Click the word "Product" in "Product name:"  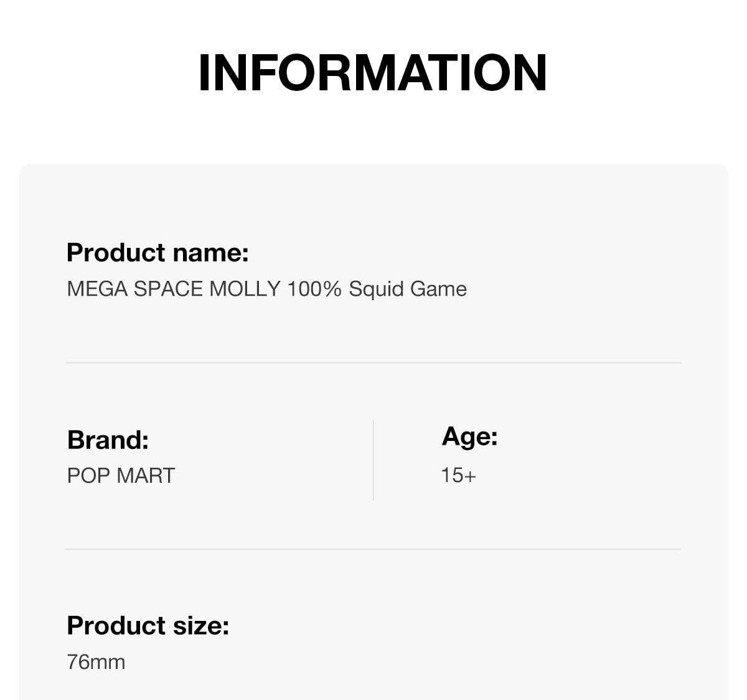coord(116,252)
